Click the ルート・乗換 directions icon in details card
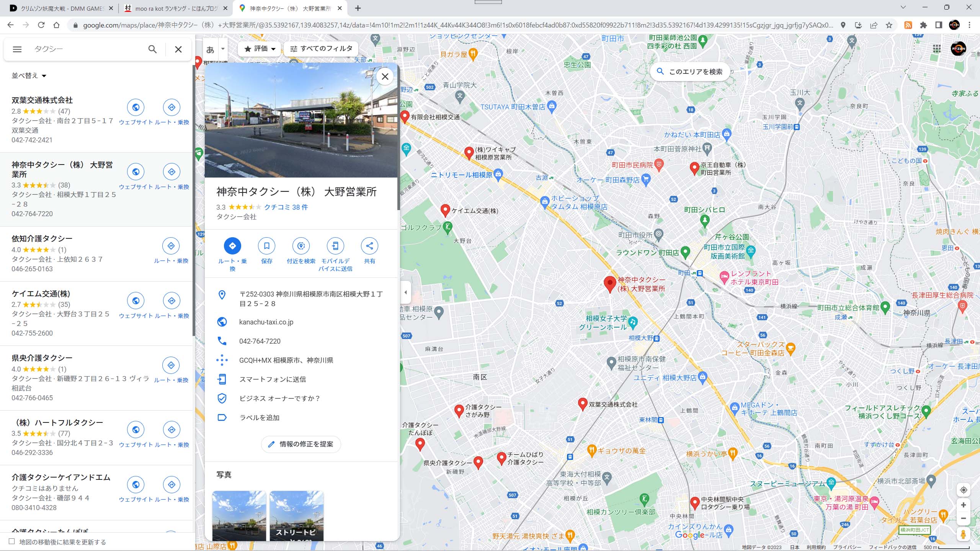 (x=232, y=246)
